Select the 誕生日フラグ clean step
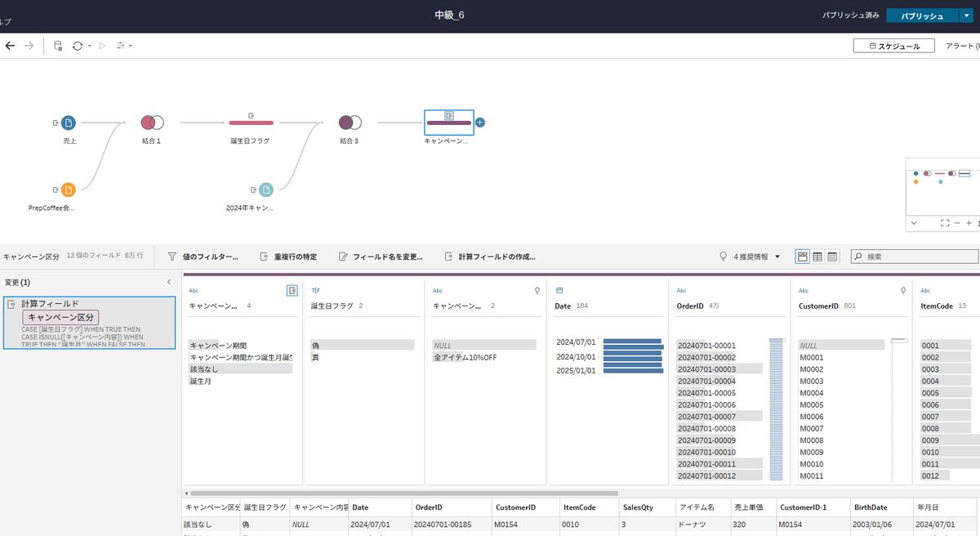 coord(251,123)
